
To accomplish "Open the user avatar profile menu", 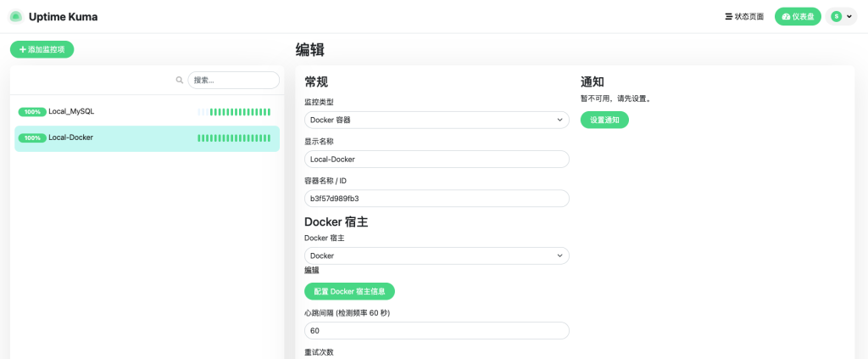I will tap(841, 17).
